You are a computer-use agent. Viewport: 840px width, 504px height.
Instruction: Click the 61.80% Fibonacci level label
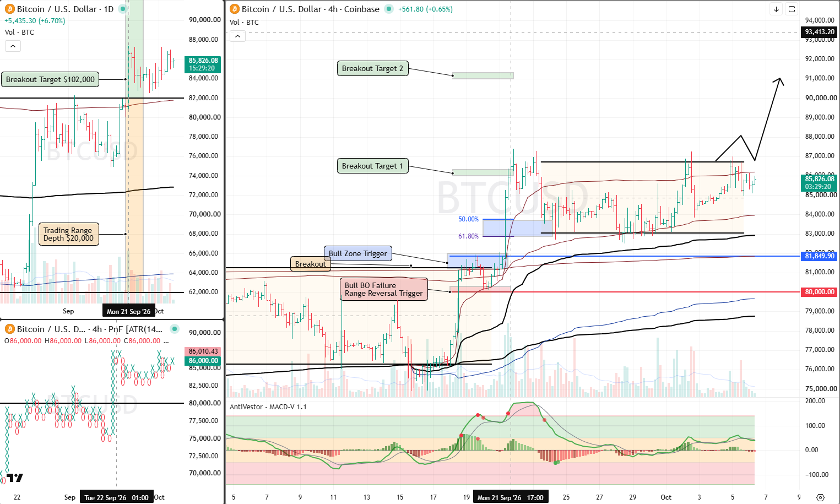(x=468, y=236)
